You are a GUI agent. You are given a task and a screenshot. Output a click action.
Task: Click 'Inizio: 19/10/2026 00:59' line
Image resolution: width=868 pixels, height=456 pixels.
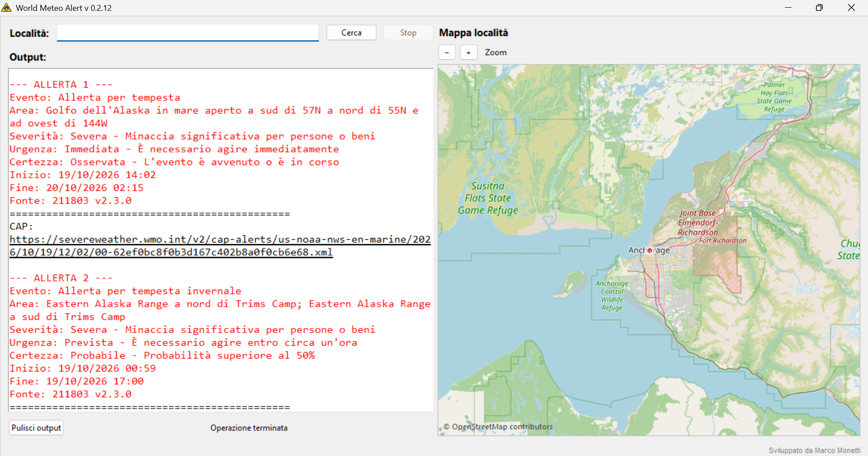83,368
